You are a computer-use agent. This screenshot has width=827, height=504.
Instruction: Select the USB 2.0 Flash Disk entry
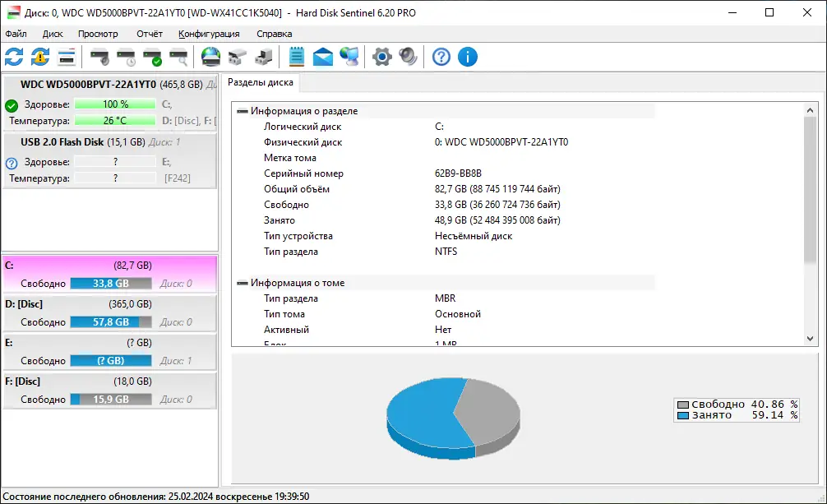click(110, 160)
